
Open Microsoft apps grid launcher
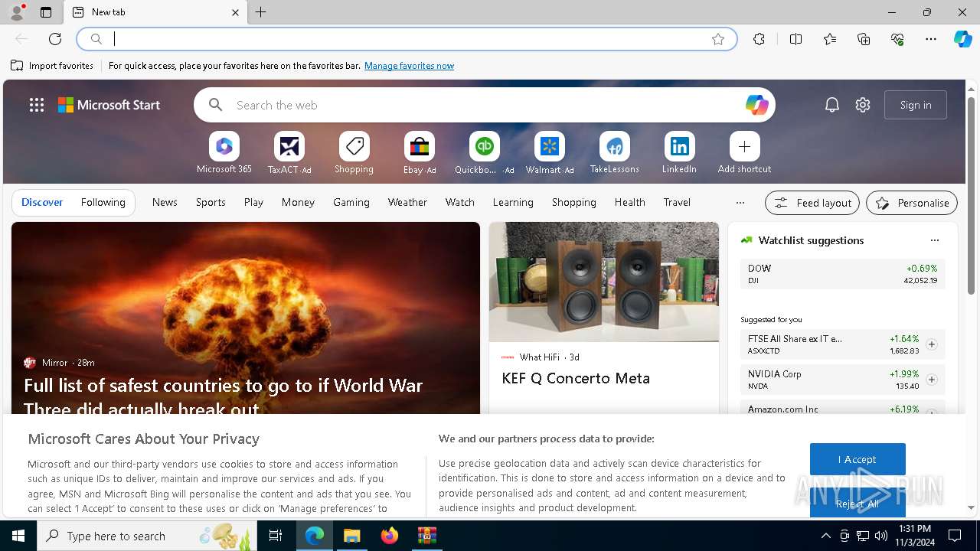tap(37, 105)
